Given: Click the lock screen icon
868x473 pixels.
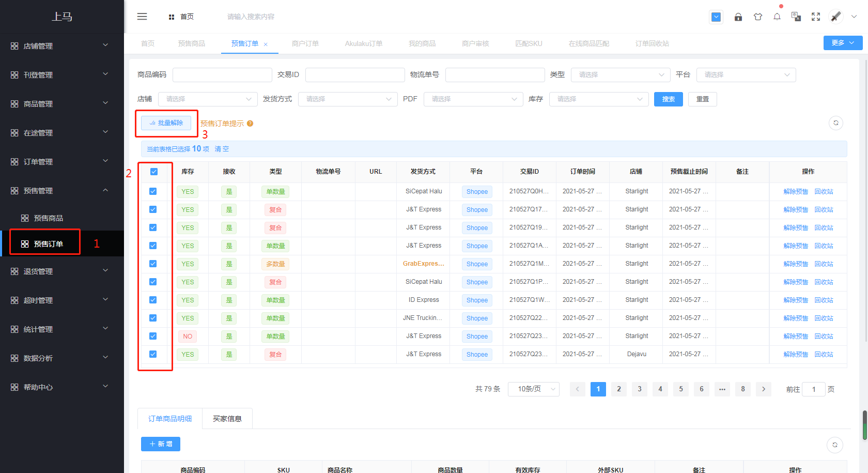Looking at the screenshot, I should tap(738, 17).
